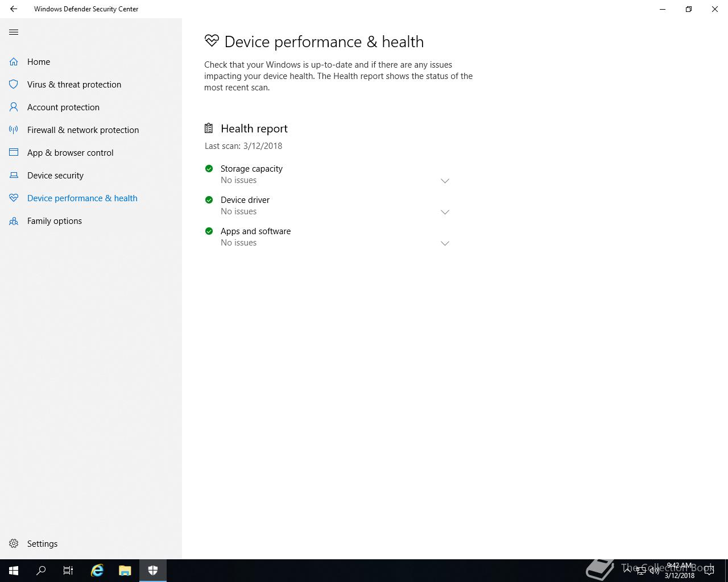Select Device performance & health sidebar item
The width and height of the screenshot is (728, 582).
[91, 198]
